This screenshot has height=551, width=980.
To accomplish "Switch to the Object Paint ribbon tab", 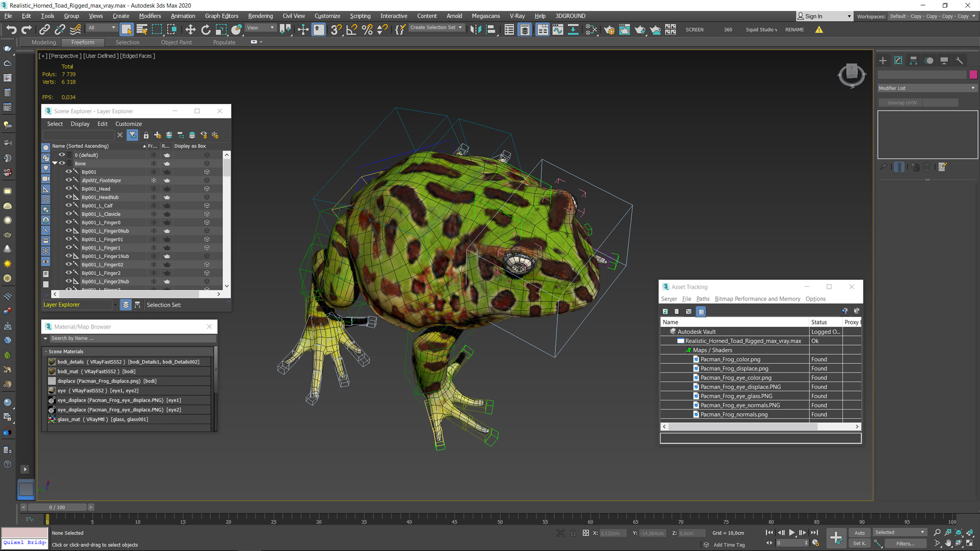I will point(176,42).
